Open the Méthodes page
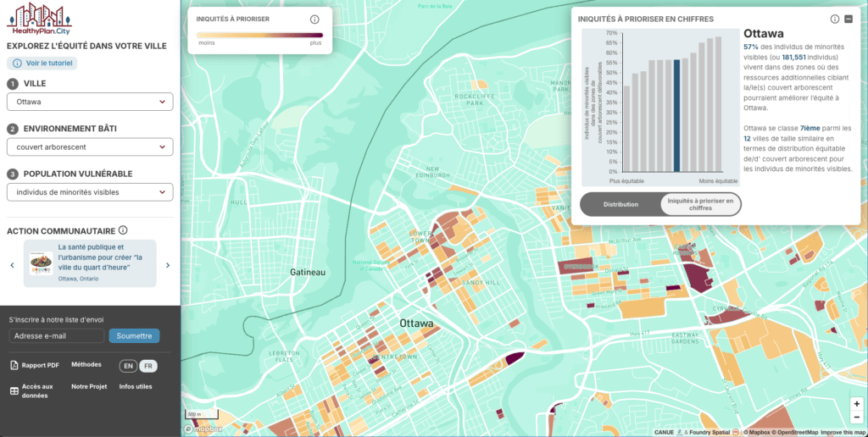This screenshot has width=868, height=437. [x=86, y=364]
